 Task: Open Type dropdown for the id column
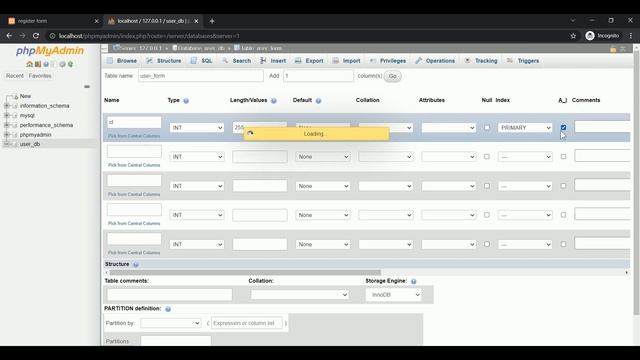coord(197,128)
